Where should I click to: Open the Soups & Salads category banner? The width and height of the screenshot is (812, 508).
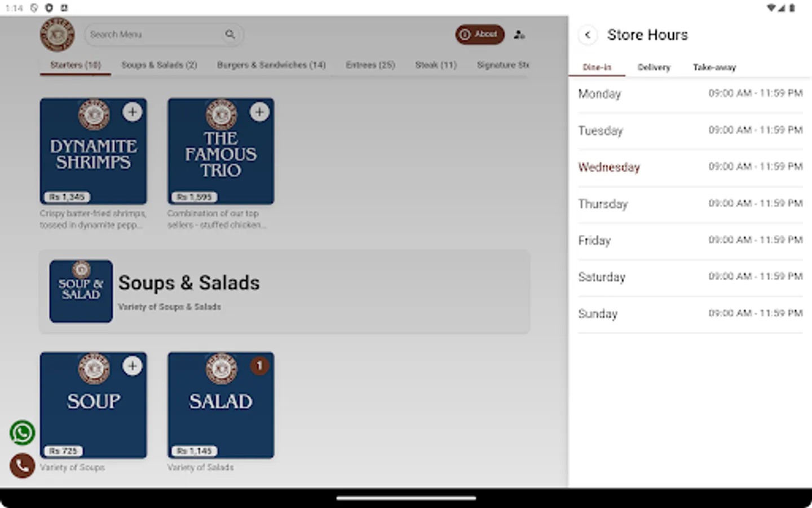(x=284, y=291)
